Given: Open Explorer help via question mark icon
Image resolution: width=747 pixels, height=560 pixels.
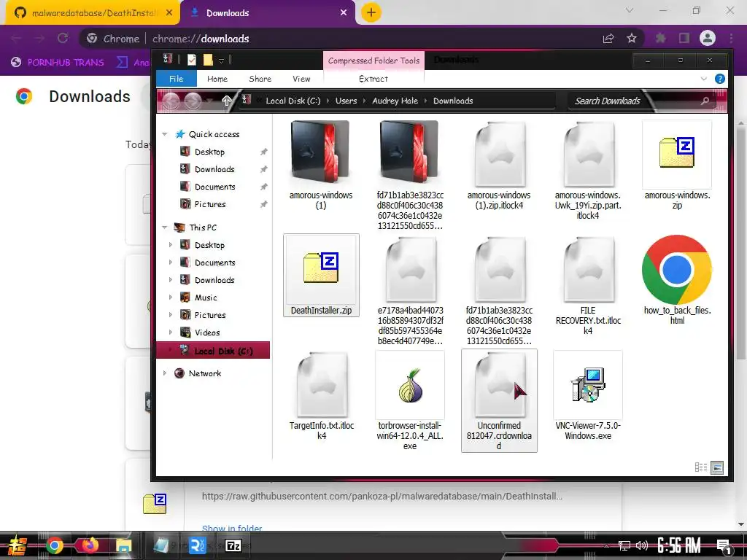Looking at the screenshot, I should [x=719, y=79].
